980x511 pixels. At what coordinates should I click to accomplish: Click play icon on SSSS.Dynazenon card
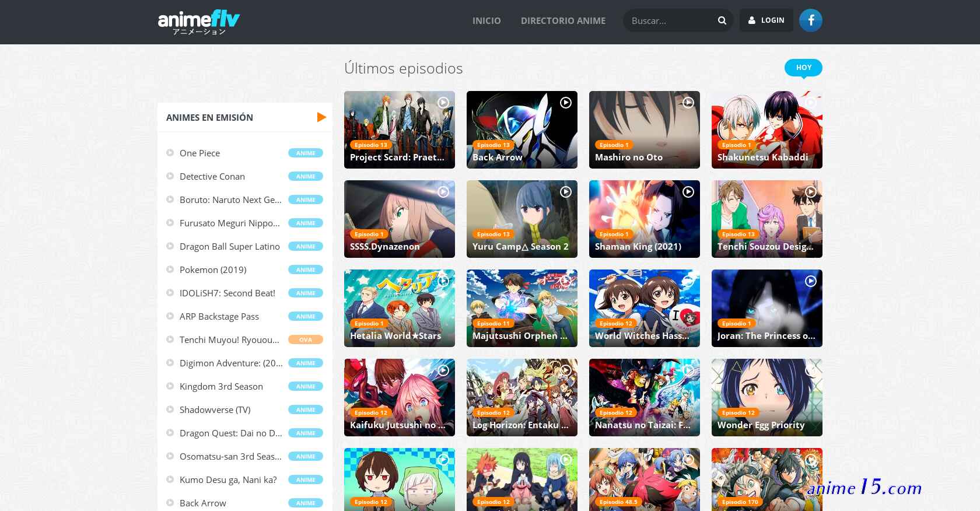point(443,192)
